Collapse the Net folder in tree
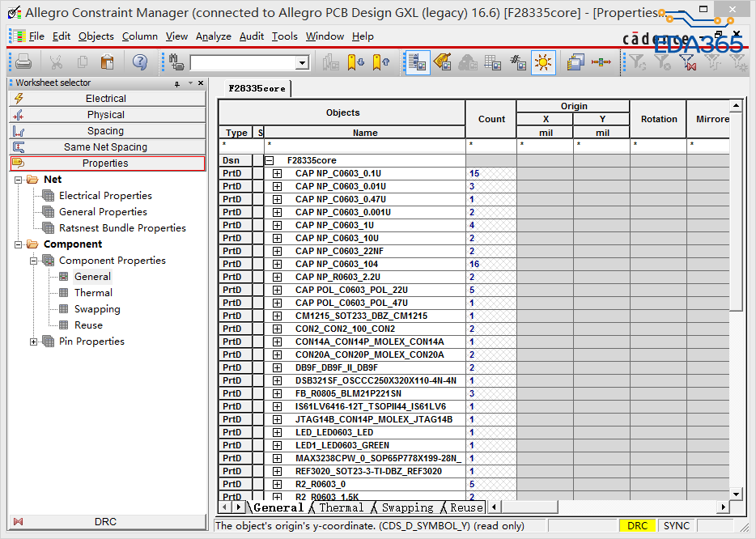The height and width of the screenshot is (539, 756). [x=19, y=180]
